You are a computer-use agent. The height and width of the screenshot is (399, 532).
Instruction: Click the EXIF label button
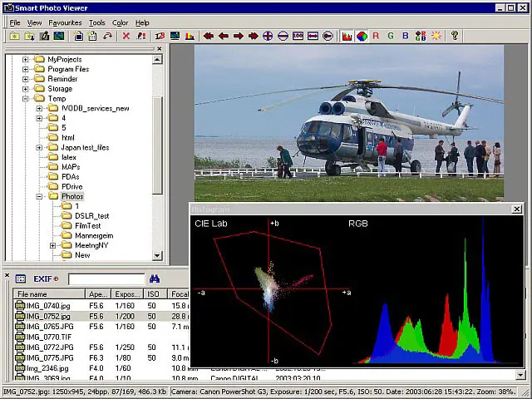42,279
